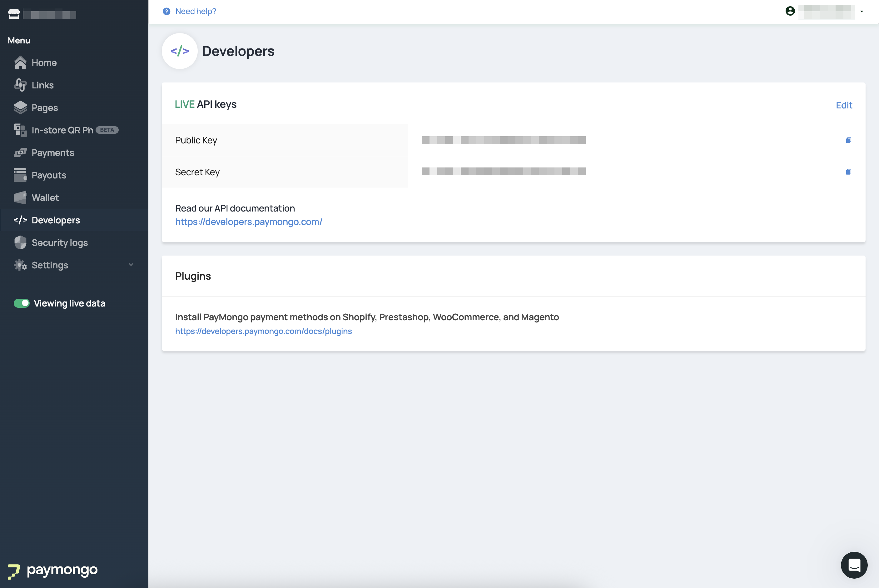Click the paymongo logo in sidebar
This screenshot has height=588, width=879.
coord(52,571)
